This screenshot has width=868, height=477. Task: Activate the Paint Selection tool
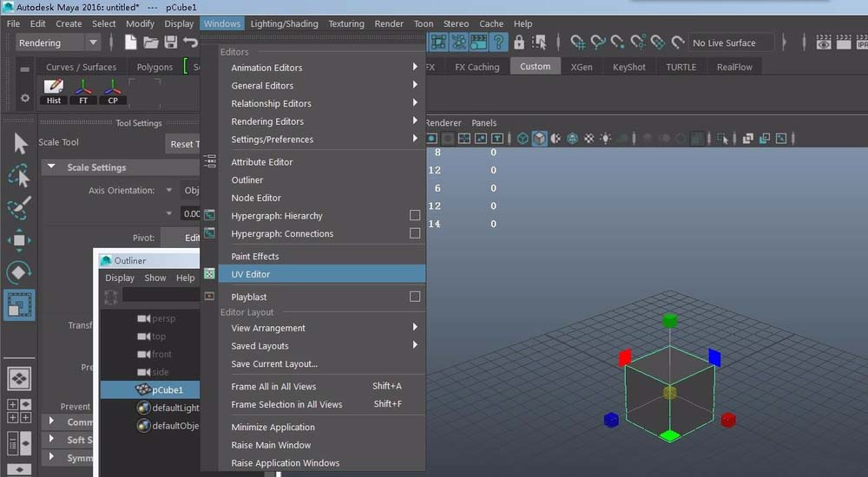[19, 208]
